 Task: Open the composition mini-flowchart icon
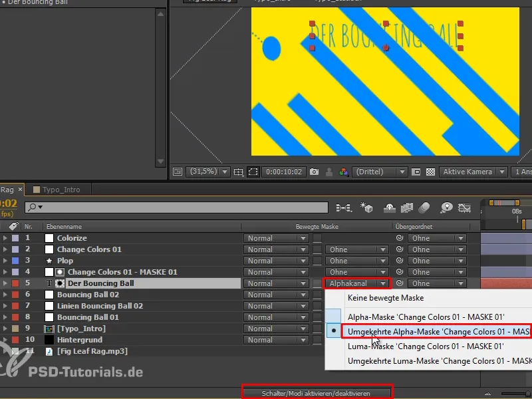(344, 207)
